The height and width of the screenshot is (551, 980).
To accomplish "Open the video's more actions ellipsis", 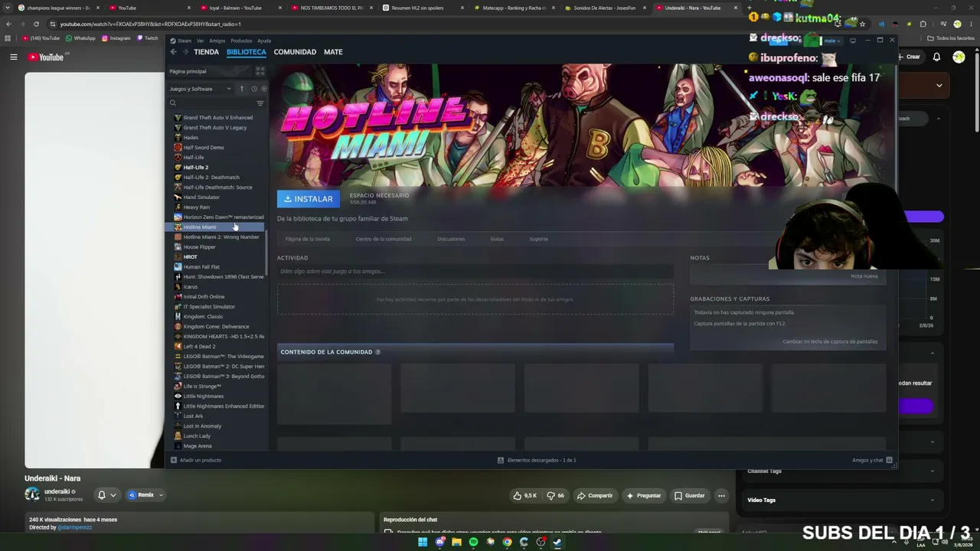I will 721,495.
